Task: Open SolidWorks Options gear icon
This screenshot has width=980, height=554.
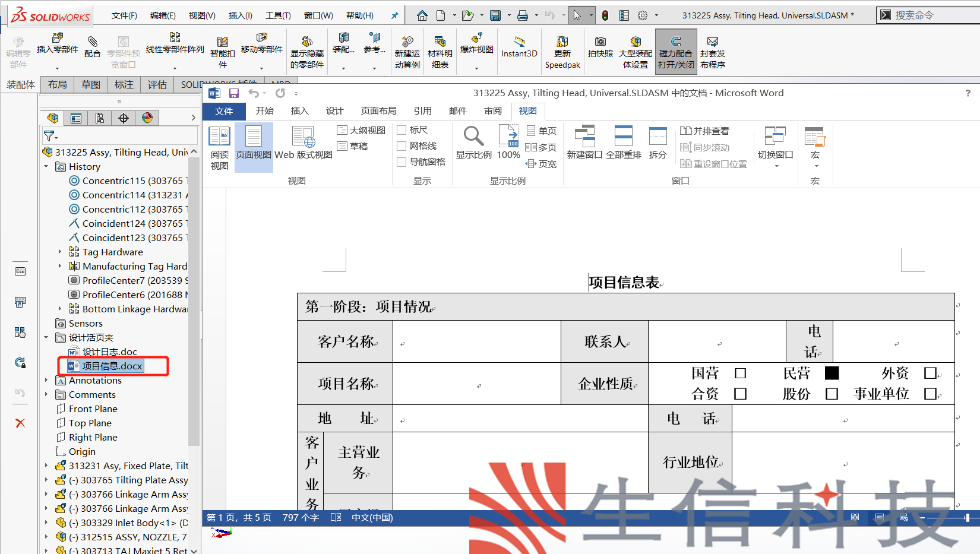Action: click(x=643, y=15)
